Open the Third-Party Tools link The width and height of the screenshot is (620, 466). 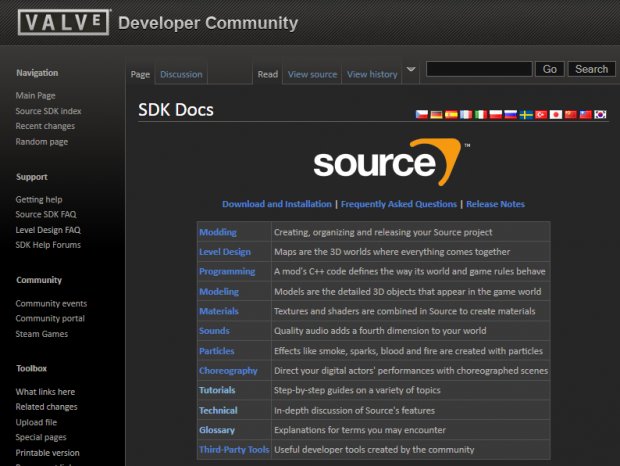[234, 449]
